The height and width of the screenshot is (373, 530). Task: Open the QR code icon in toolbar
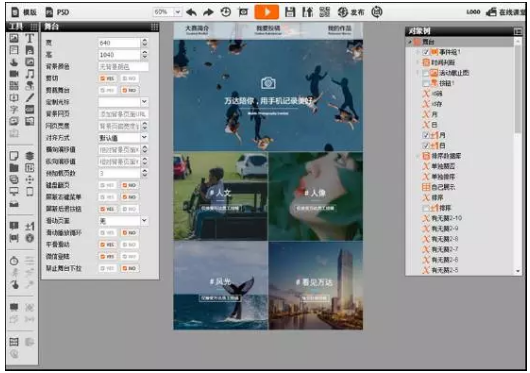click(324, 12)
